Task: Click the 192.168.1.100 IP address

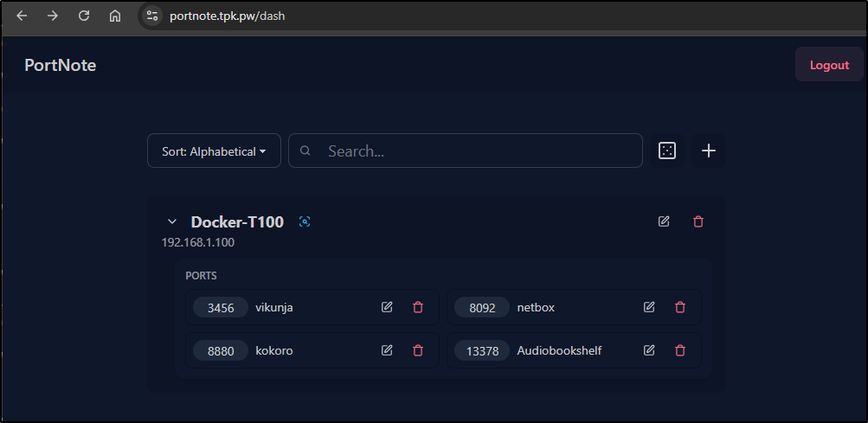Action: (197, 242)
